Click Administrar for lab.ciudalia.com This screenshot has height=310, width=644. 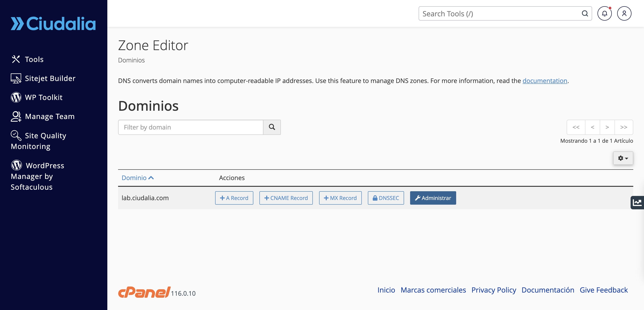click(x=433, y=198)
